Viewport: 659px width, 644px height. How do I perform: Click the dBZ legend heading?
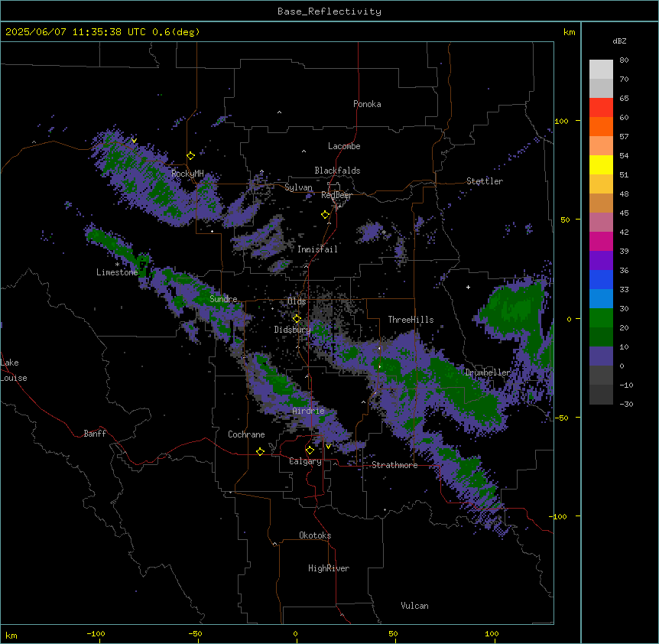tap(619, 41)
